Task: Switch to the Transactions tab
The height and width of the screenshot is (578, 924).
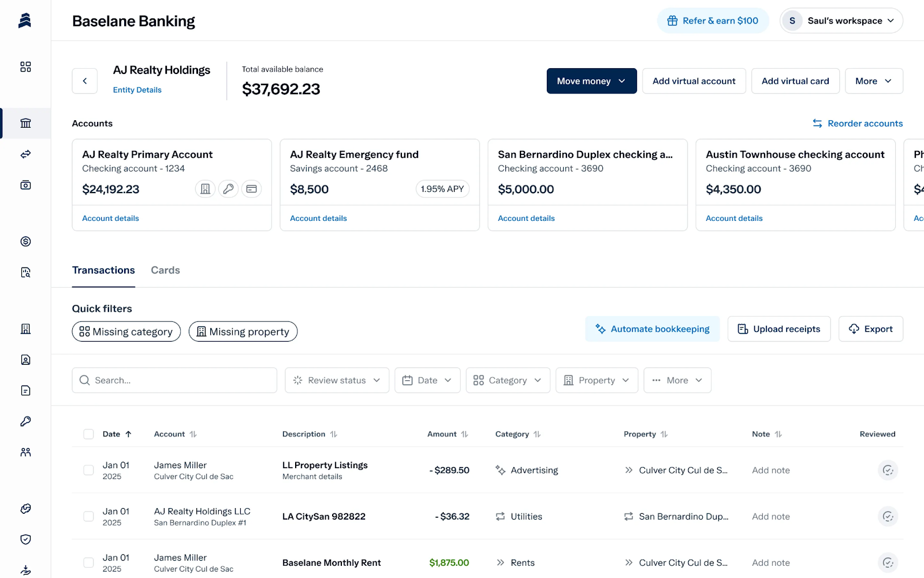Action: (x=103, y=271)
